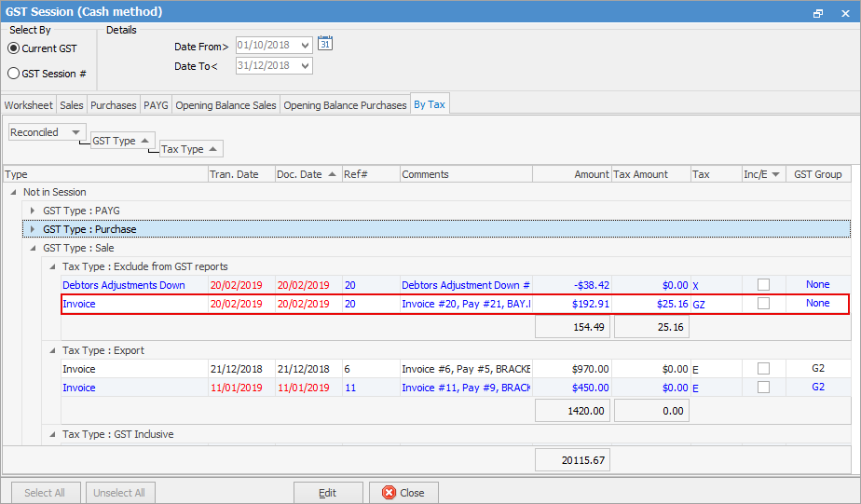The height and width of the screenshot is (504, 861).
Task: Open the Opening Balance Sales tab
Action: point(225,105)
